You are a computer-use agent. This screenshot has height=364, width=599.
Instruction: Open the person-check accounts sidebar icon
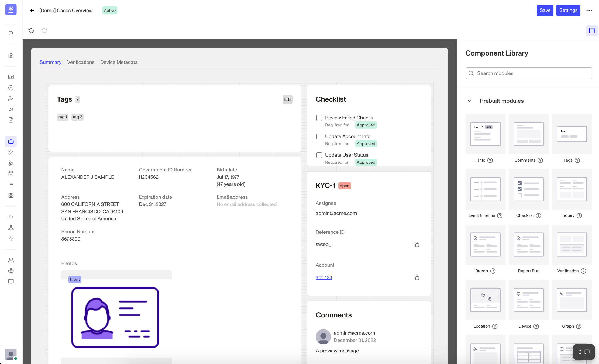pyautogui.click(x=11, y=99)
